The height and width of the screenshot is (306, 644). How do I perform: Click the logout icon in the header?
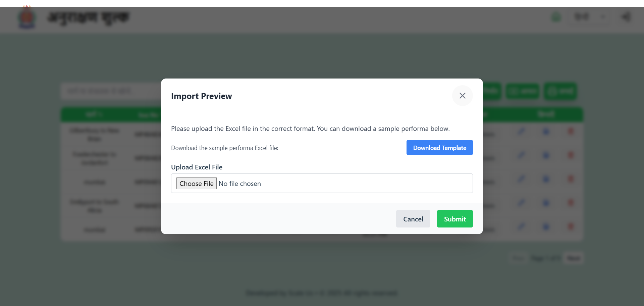click(626, 17)
